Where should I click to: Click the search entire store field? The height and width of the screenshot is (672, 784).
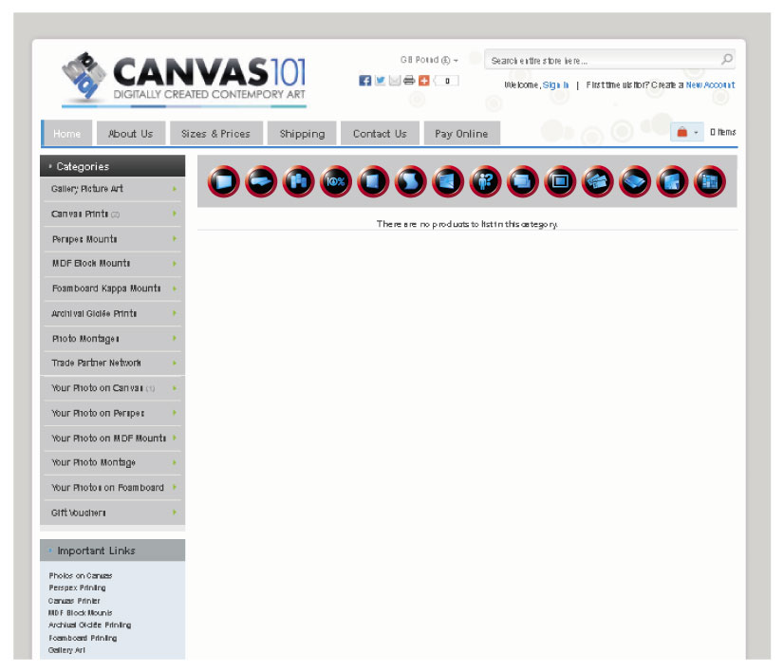coord(603,61)
